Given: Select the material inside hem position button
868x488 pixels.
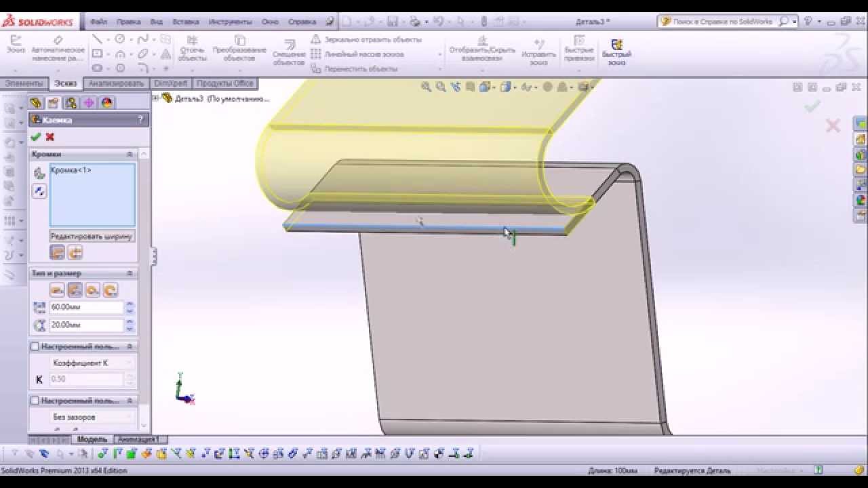Looking at the screenshot, I should coord(58,253).
